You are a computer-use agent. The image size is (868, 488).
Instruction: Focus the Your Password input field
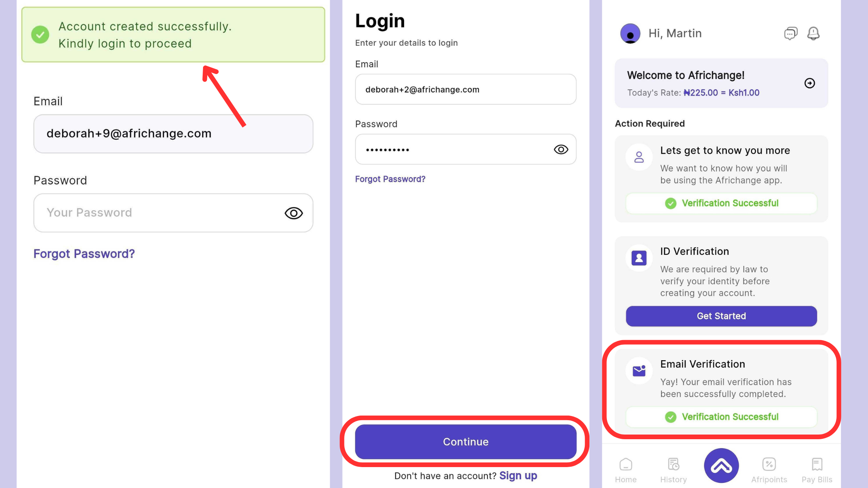pyautogui.click(x=173, y=213)
